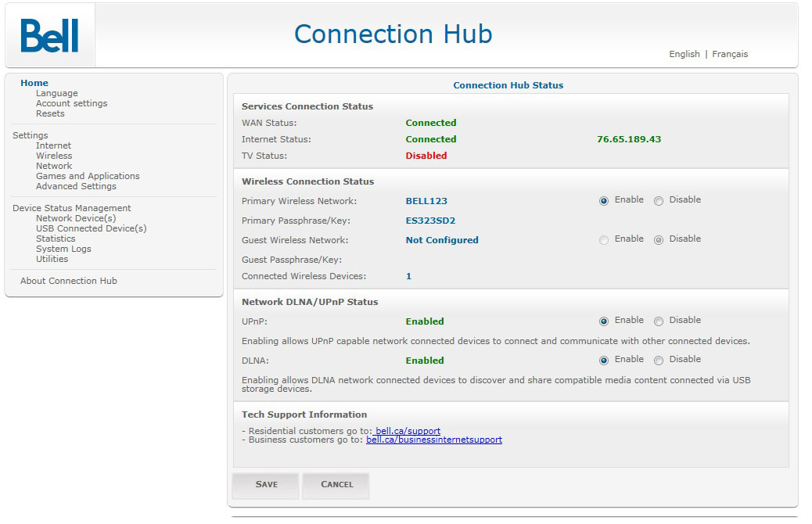Click the DLNA Enabled status text
812x524 pixels.
[x=425, y=361]
